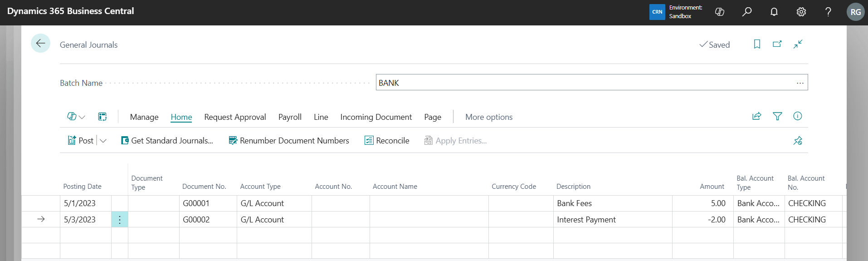This screenshot has width=868, height=261.
Task: Go back using the arrow button
Action: [40, 43]
